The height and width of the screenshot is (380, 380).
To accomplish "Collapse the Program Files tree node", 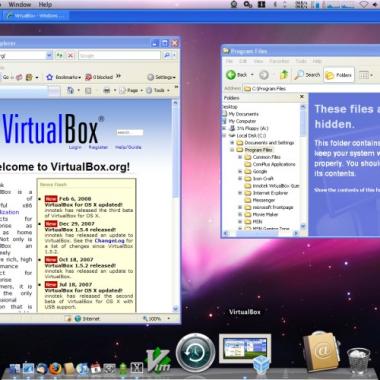I will click(232, 150).
